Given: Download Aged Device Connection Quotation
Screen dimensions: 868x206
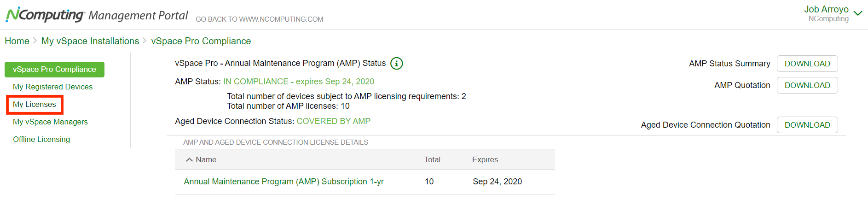Looking at the screenshot, I should (807, 125).
